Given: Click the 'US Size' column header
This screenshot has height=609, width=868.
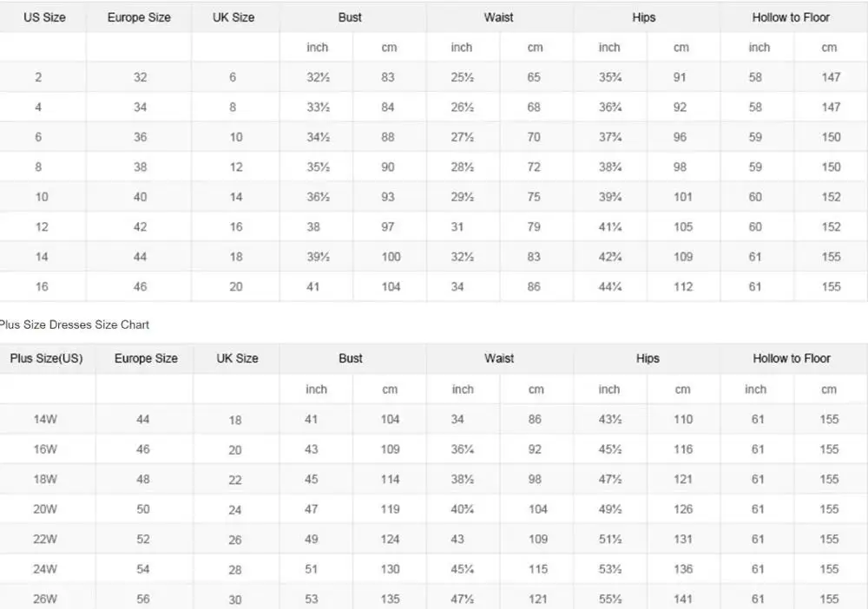Looking at the screenshot, I should point(44,17).
